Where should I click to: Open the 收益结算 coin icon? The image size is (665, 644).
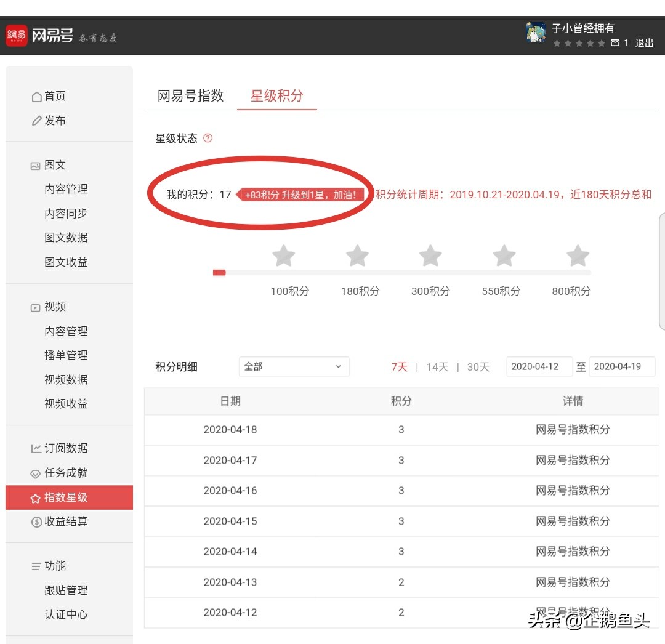tap(38, 522)
